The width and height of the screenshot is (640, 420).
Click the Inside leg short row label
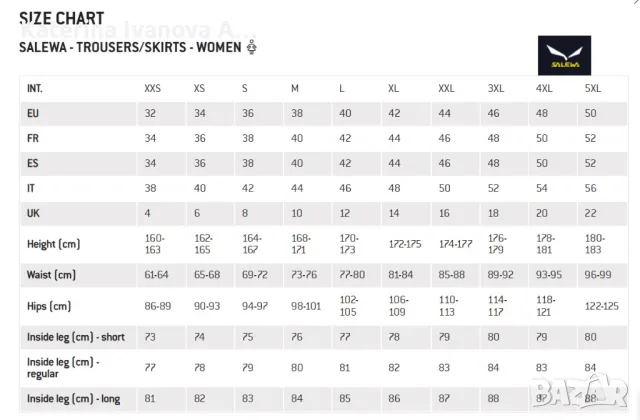[x=74, y=336]
